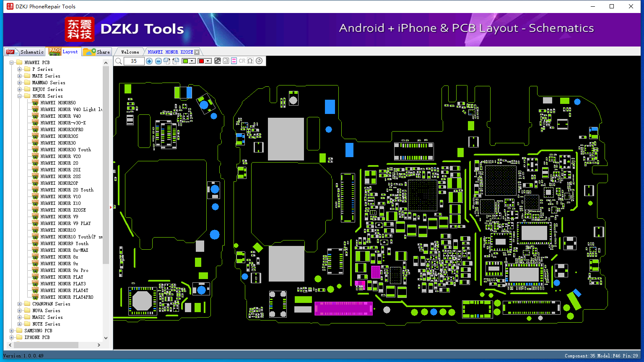Expand the NOVA Series folder
This screenshot has height=362, width=644.
pos(20,310)
